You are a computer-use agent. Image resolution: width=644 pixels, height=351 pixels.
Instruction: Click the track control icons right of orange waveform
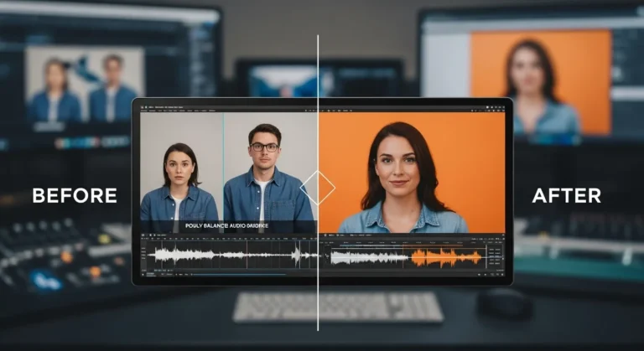(493, 257)
